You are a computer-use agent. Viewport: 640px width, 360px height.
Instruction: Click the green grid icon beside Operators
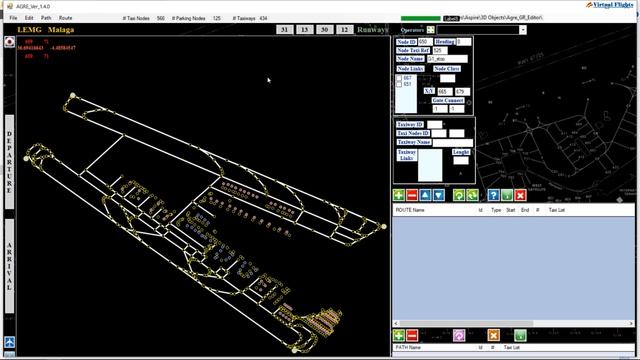(431, 30)
